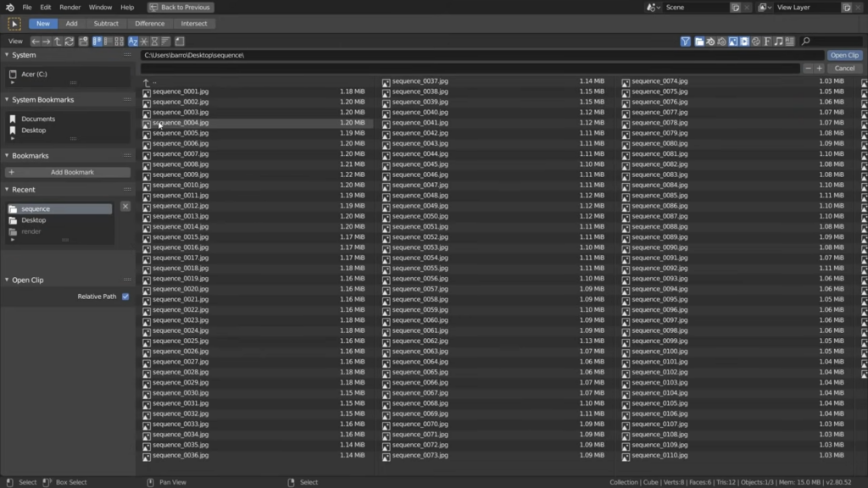Open the View menu in file browser

(15, 42)
